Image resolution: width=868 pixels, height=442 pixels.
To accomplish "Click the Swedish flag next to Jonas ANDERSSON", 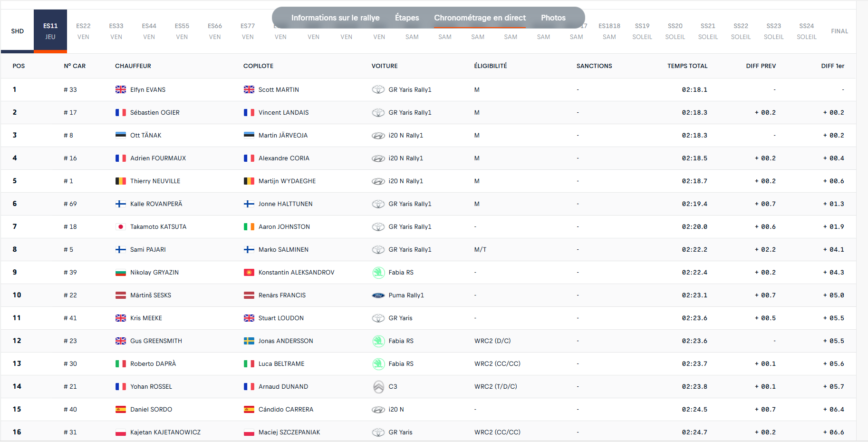I will pyautogui.click(x=249, y=341).
